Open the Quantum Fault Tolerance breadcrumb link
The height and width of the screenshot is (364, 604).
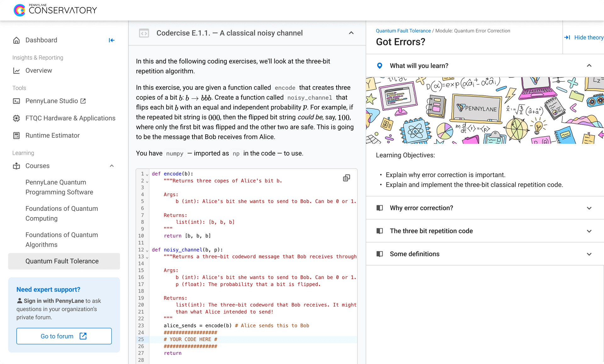pyautogui.click(x=403, y=31)
